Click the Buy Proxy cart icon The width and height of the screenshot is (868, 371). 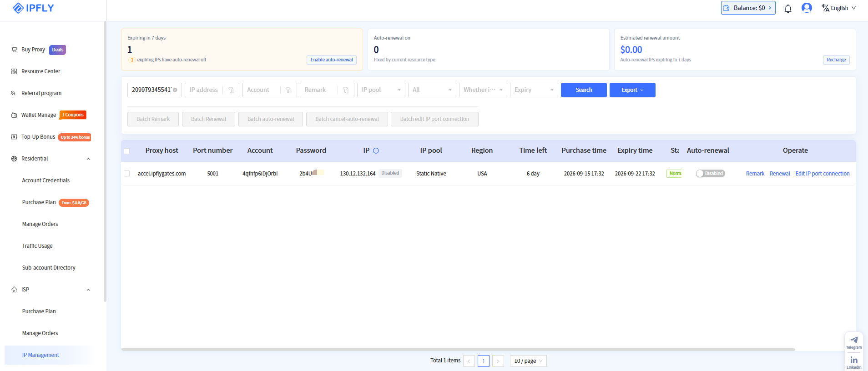click(14, 50)
